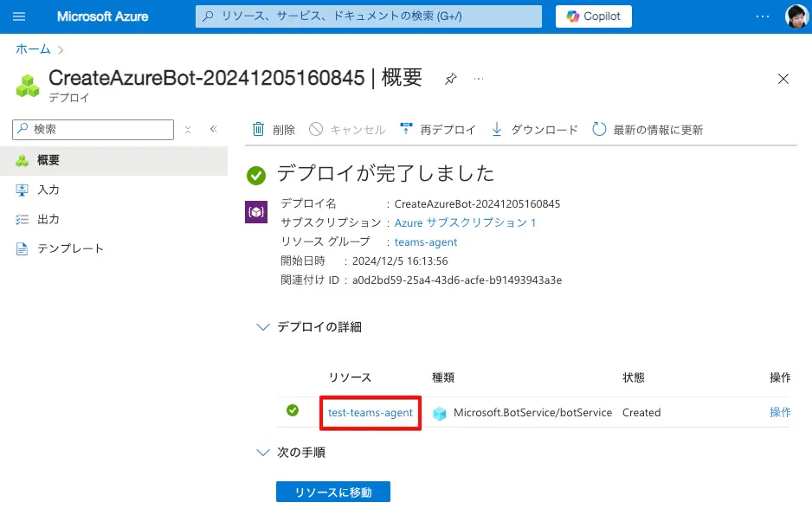This screenshot has width=812, height=515.
Task: Open the teams-agent resource group link
Action: pyautogui.click(x=426, y=242)
